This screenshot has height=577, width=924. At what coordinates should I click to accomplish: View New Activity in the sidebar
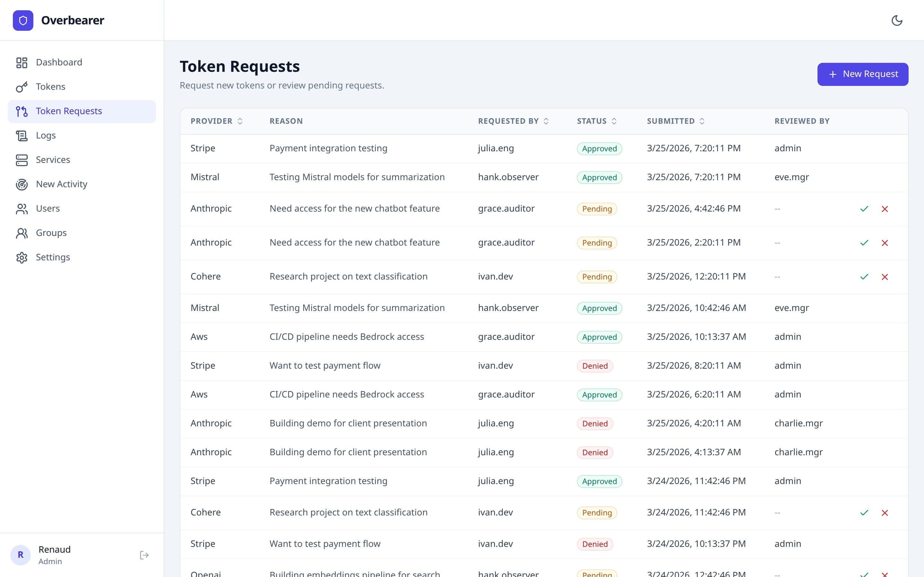point(62,184)
